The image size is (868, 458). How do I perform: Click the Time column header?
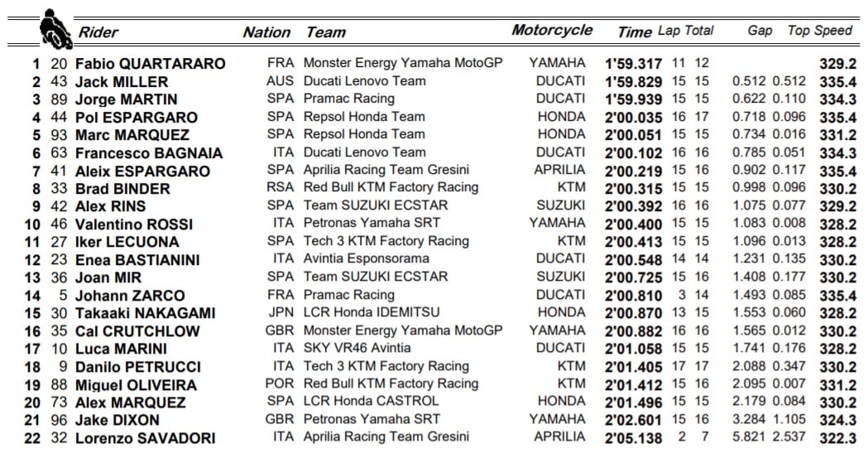coord(635,32)
